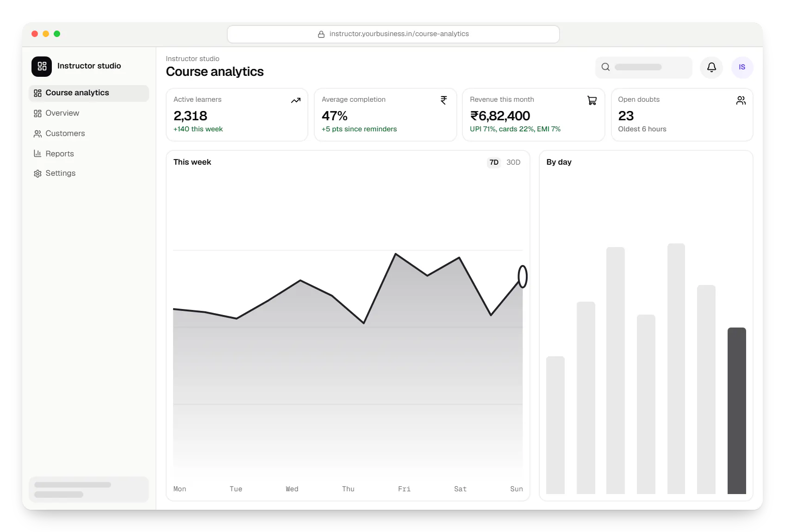Click the rupee icon on Average completion
Screen dimensions: 785x532
pos(444,100)
